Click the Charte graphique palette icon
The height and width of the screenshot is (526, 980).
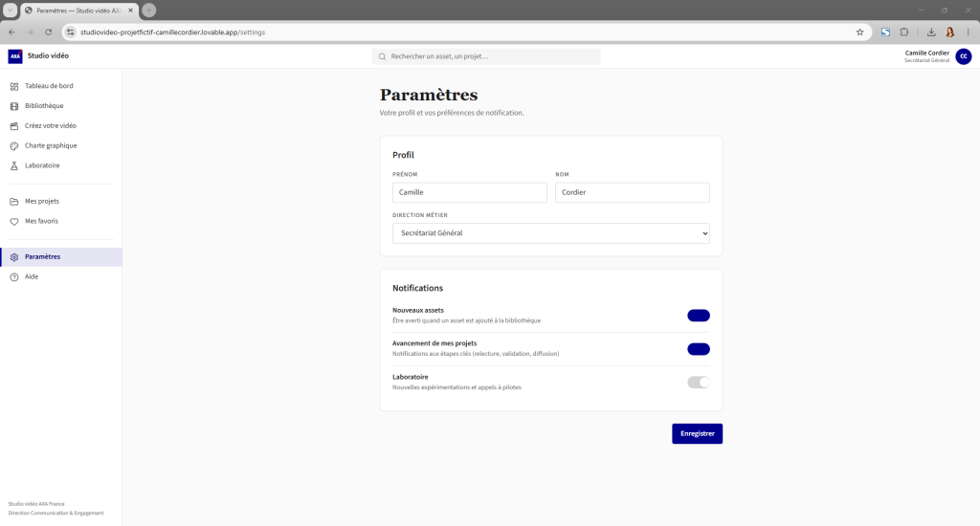pos(14,146)
